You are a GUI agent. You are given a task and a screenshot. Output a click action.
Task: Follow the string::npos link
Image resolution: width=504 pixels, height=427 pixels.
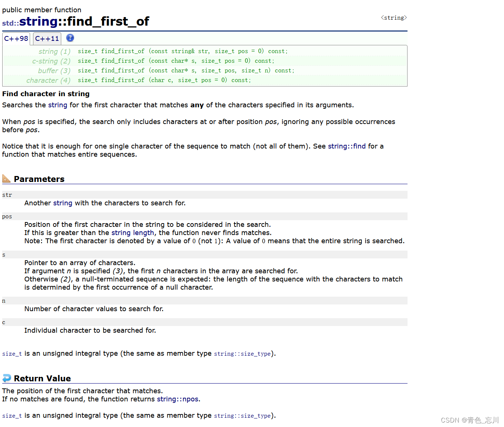(178, 399)
